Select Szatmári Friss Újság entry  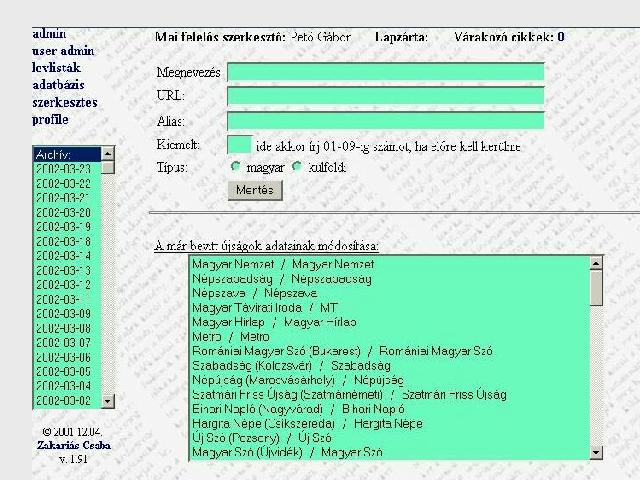click(390, 395)
